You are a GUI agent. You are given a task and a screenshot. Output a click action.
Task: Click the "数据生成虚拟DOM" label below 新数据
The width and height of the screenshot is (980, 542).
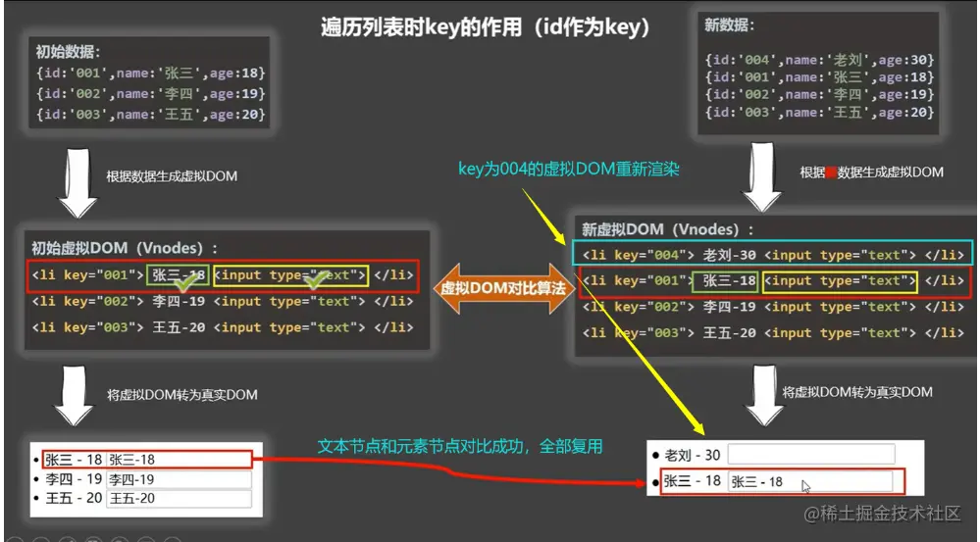pyautogui.click(x=891, y=172)
